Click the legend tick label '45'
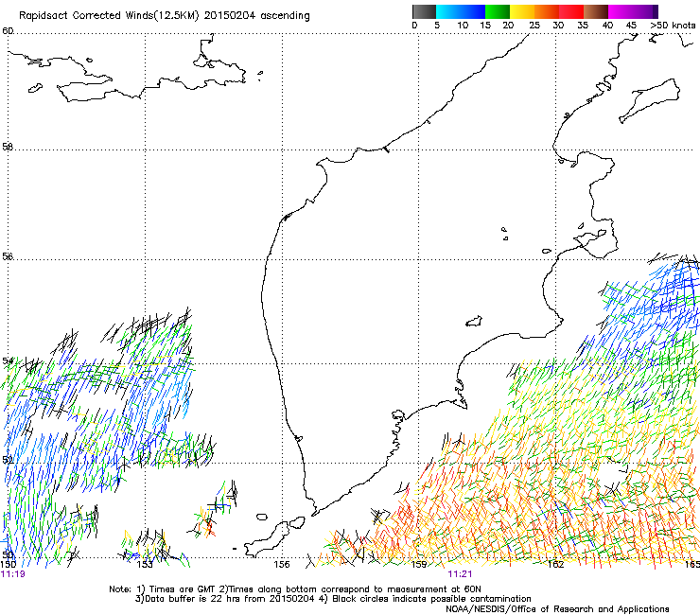Screen dimensions: 700x615 [631, 26]
